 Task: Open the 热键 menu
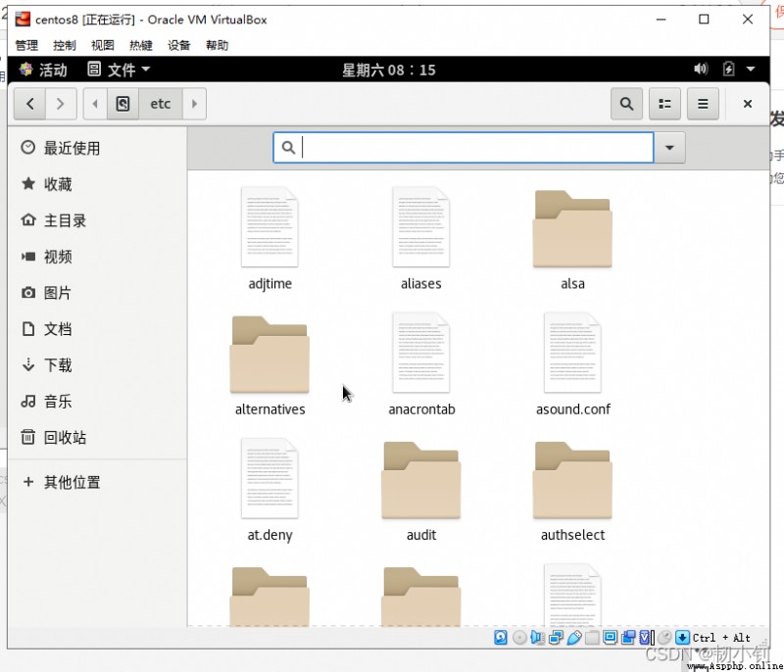(x=140, y=45)
